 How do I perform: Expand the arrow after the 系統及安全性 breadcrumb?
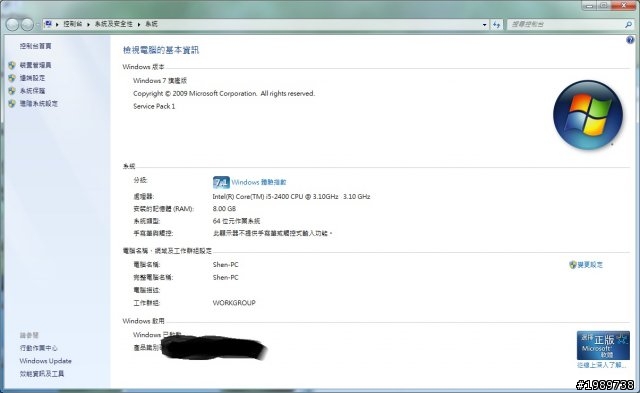[x=139, y=24]
